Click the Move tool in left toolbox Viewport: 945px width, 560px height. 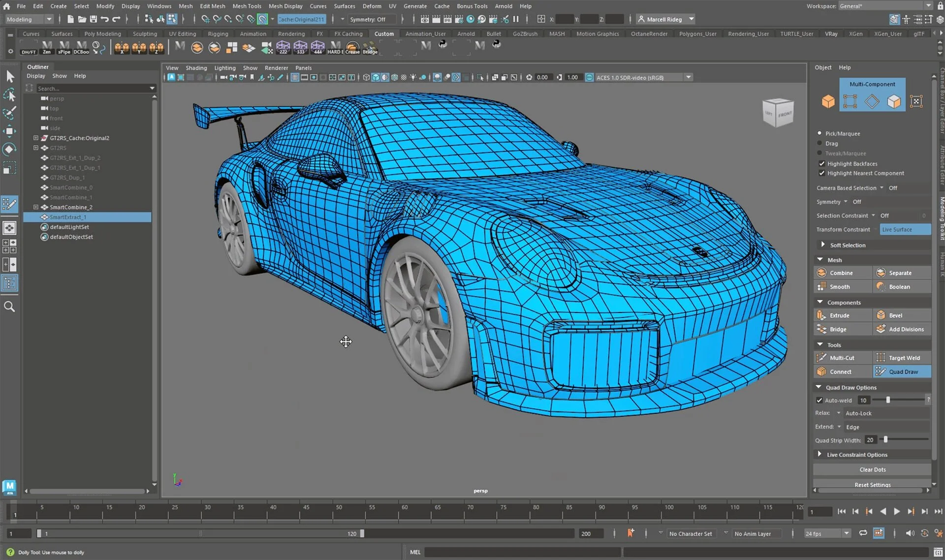tap(9, 131)
